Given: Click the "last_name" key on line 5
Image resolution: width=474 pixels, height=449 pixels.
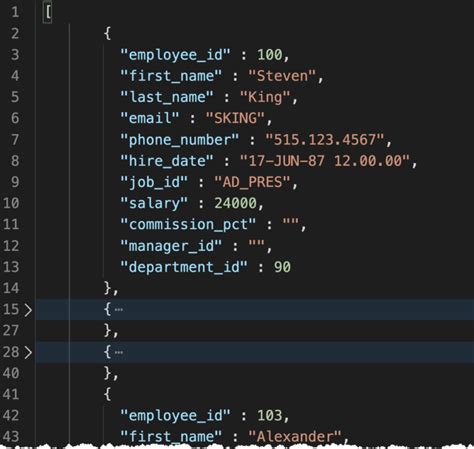Looking at the screenshot, I should (x=166, y=97).
